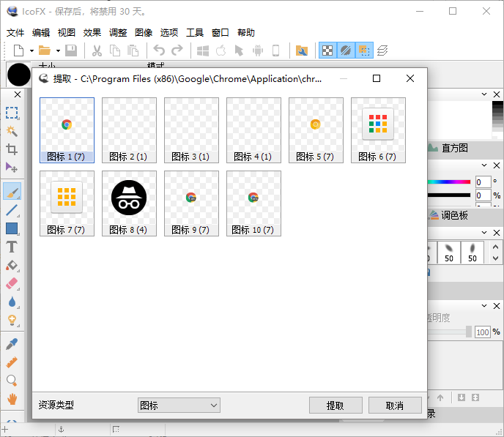Click the 取消 button
504x437 pixels.
tap(395, 406)
